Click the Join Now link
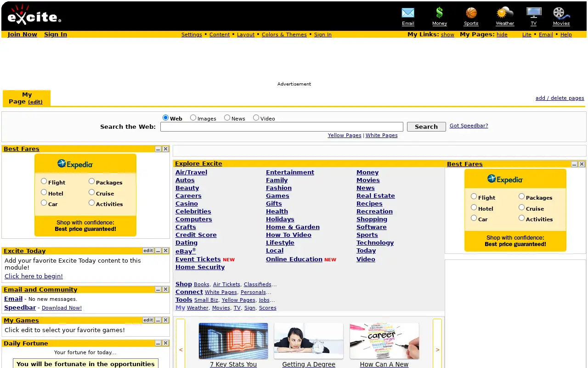 23,34
